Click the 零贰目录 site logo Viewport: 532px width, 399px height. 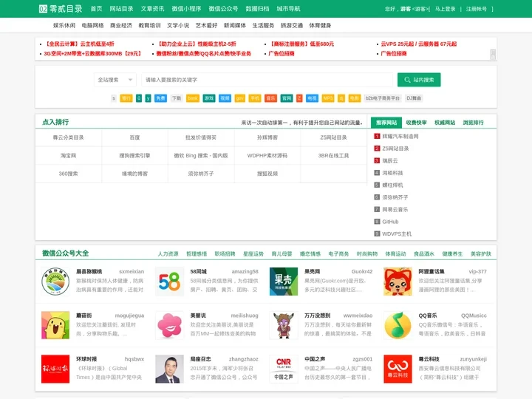click(61, 9)
